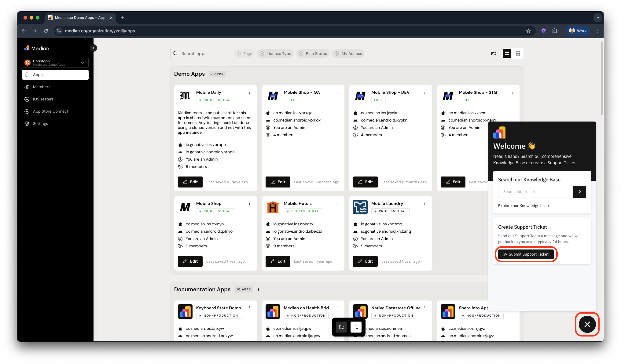This screenshot has width=621, height=364.
Task: Submit the knowledge base search arrow
Action: click(x=579, y=192)
